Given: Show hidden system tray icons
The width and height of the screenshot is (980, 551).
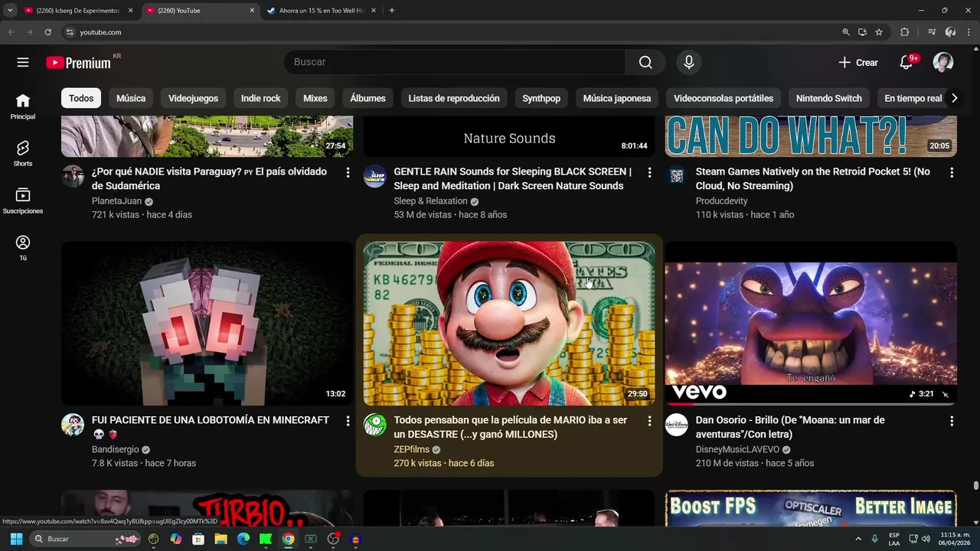Looking at the screenshot, I should [x=858, y=539].
